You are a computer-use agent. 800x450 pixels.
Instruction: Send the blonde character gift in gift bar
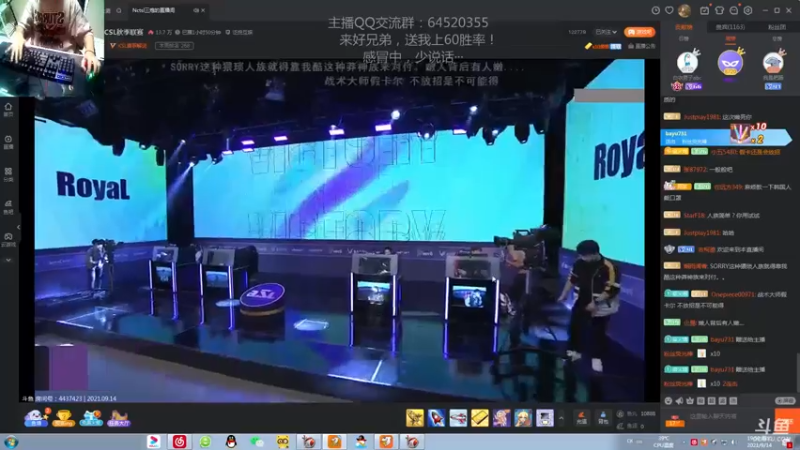[523, 418]
